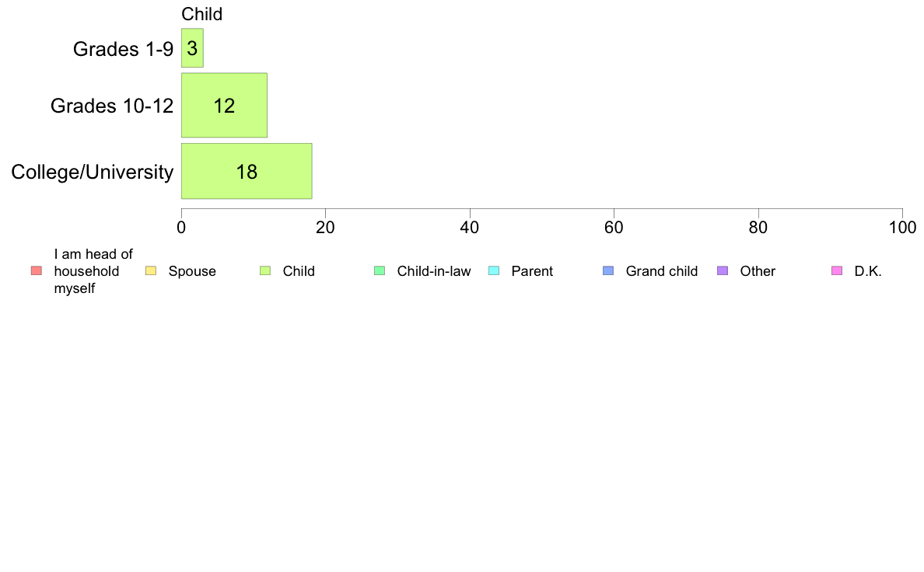The height and width of the screenshot is (572, 924).
Task: Select the Grades 1-9 bar with value 3
Action: [192, 47]
